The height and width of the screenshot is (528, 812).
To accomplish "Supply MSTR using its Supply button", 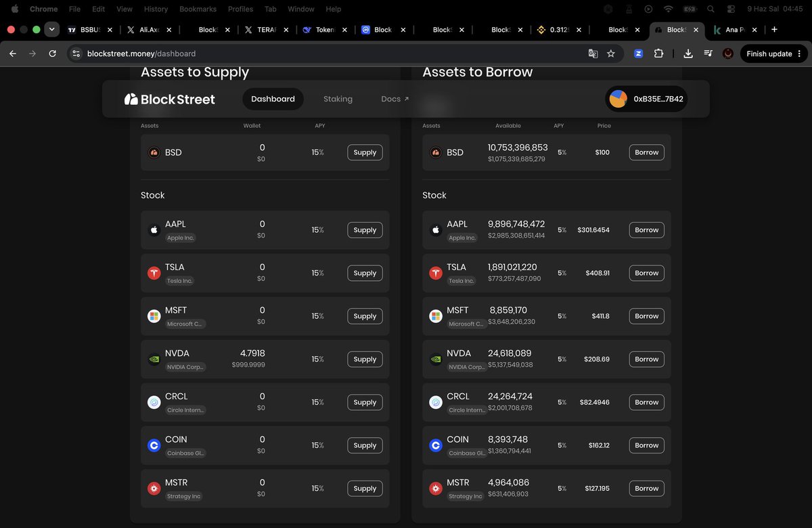I will pos(365,488).
